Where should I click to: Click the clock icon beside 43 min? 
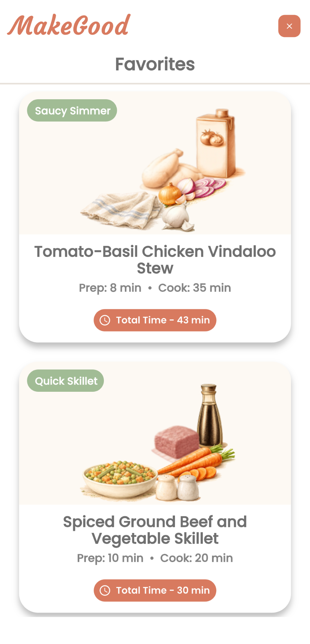[105, 320]
